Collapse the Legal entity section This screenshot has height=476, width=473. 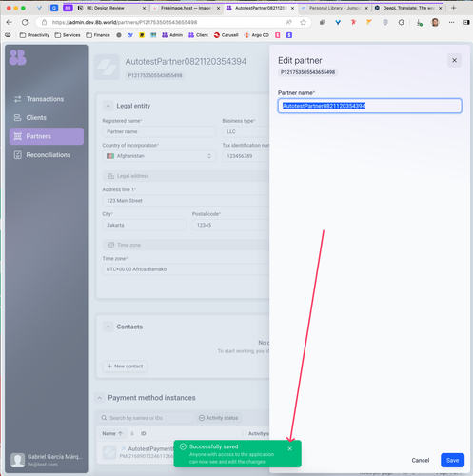[x=108, y=106]
